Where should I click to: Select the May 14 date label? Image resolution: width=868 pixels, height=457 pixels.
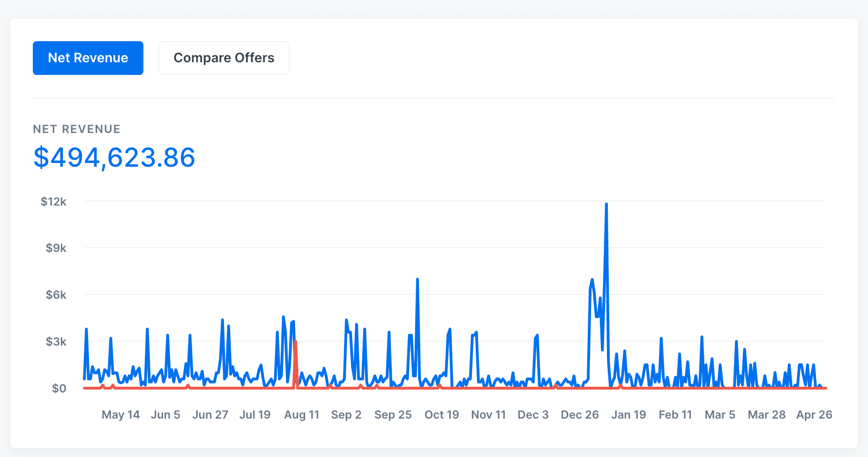(120, 415)
